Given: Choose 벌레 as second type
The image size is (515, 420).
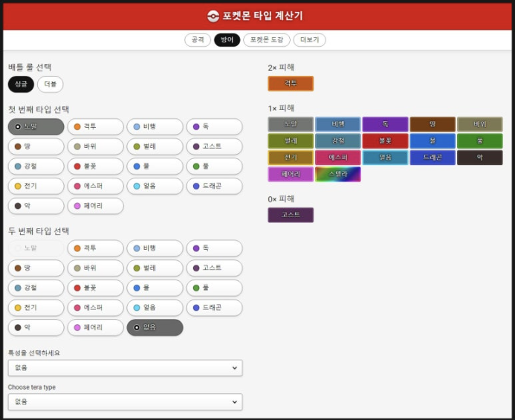Looking at the screenshot, I should click(x=155, y=268).
